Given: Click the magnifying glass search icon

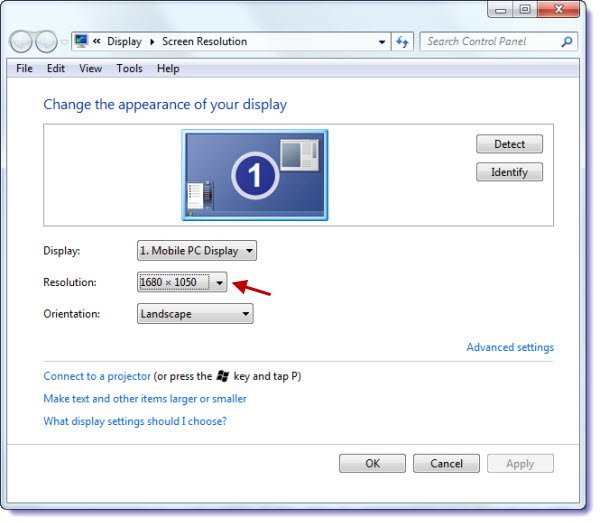Looking at the screenshot, I should coord(567,41).
